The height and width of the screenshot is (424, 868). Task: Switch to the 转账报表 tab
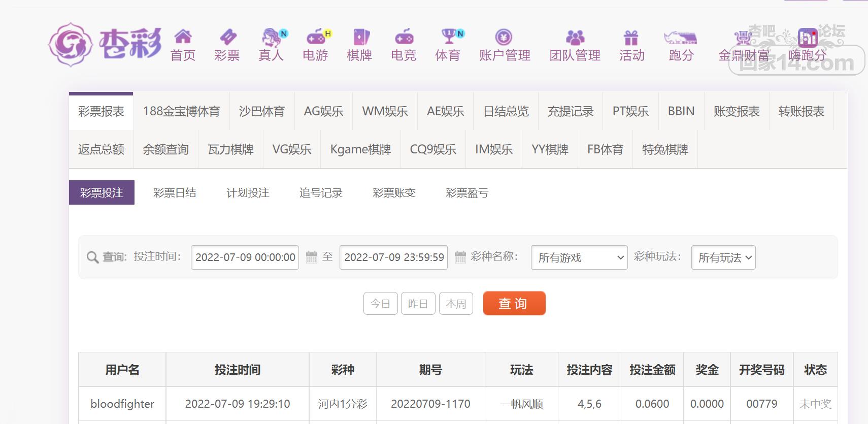(802, 111)
